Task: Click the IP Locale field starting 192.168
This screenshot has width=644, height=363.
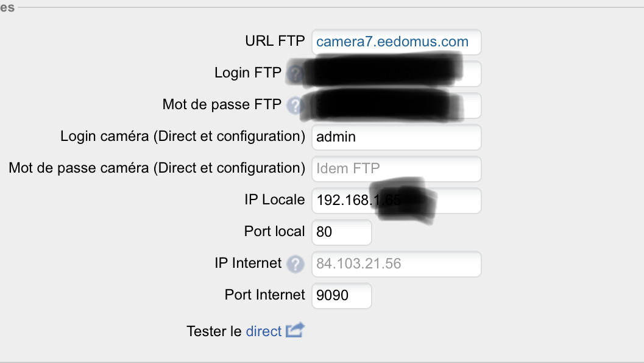Action: (x=397, y=200)
